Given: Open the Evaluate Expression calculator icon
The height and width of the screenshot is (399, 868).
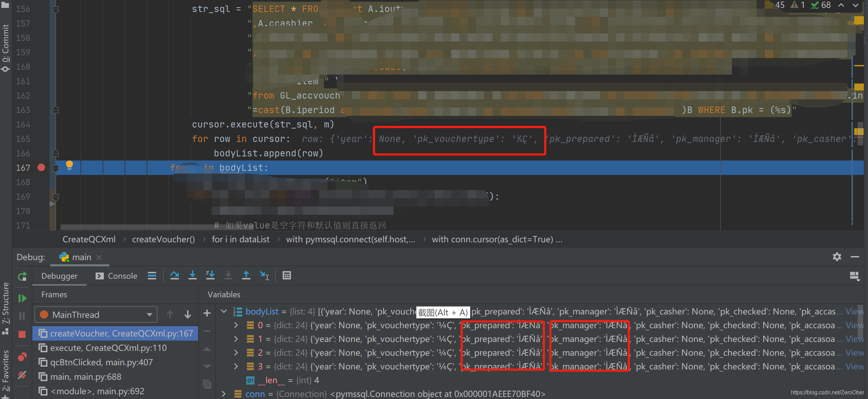Looking at the screenshot, I should pyautogui.click(x=286, y=275).
